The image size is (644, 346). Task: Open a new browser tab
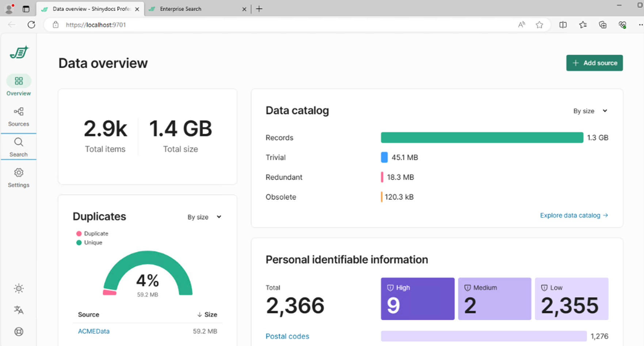(x=259, y=9)
